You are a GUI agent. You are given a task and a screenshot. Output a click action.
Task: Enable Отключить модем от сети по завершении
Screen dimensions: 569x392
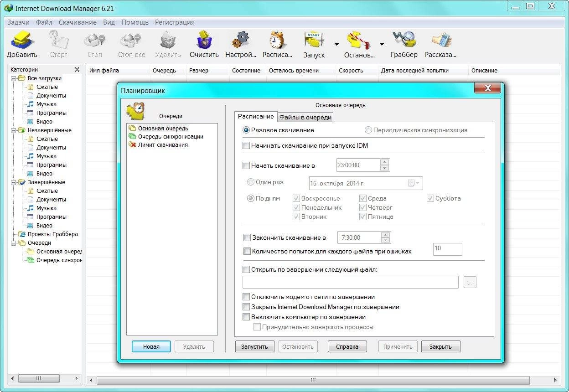click(x=246, y=297)
